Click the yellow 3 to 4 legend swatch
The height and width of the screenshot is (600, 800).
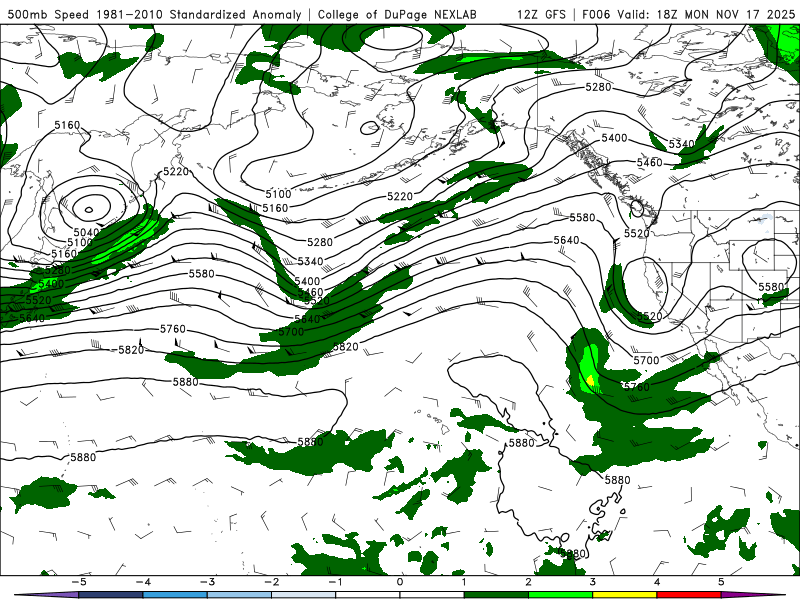pos(624,595)
